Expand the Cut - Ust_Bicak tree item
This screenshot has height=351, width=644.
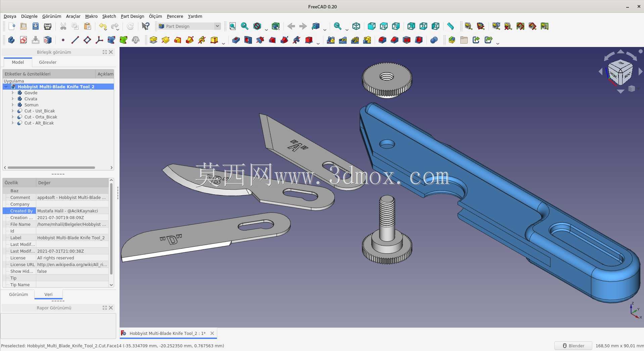13,111
